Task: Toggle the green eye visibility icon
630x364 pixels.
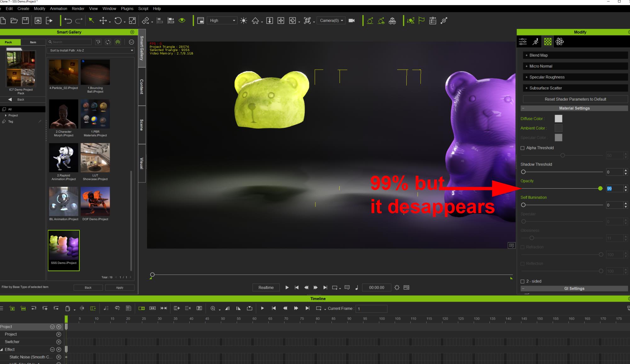Action: coord(182,20)
